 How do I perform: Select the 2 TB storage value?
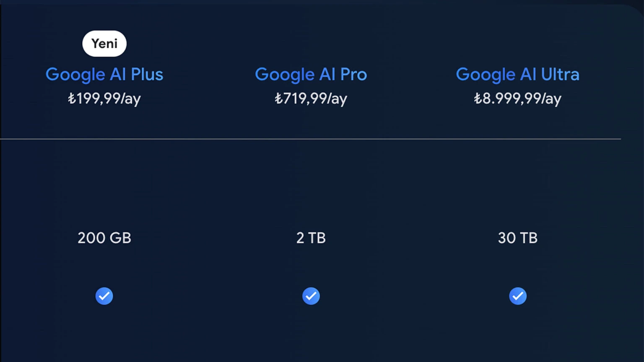311,238
